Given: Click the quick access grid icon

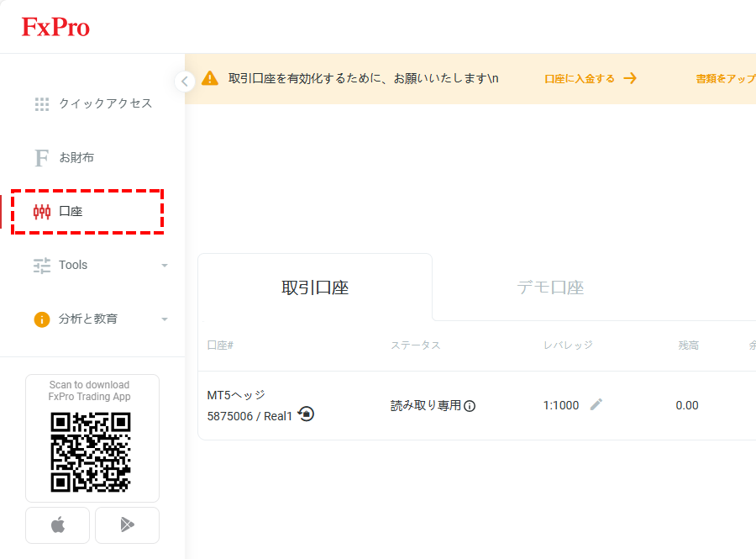Looking at the screenshot, I should click(42, 103).
